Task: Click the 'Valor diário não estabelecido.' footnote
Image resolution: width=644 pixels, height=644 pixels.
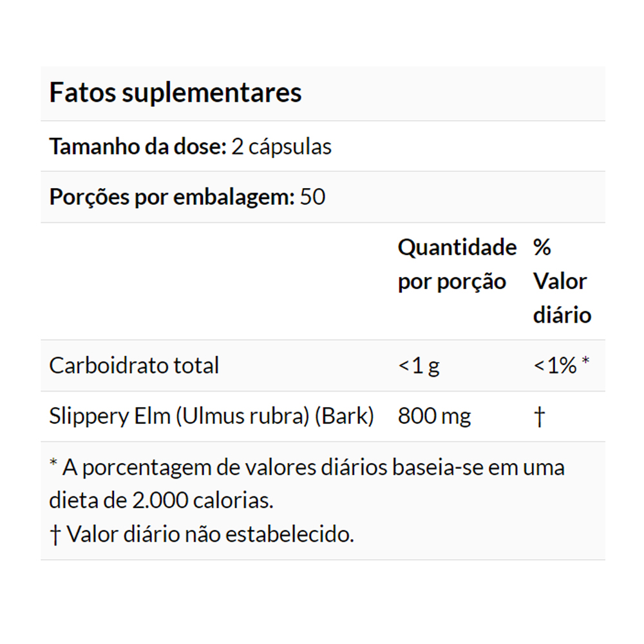Action: tap(210, 535)
